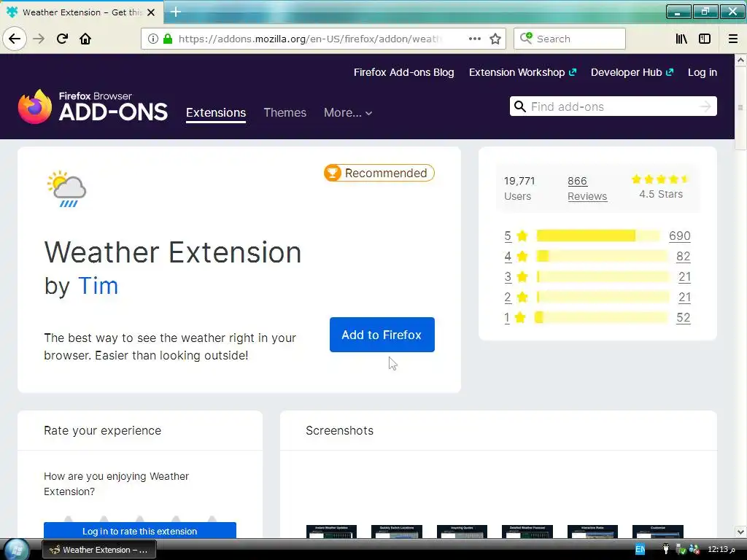Click the network status tray icon
The image size is (747, 560).
(694, 550)
